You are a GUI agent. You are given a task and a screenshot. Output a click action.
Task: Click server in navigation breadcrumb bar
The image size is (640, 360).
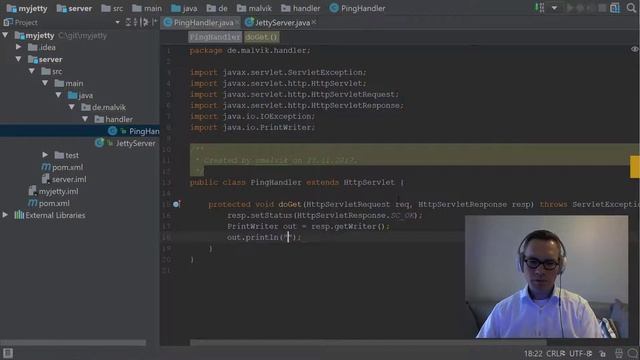click(x=74, y=8)
